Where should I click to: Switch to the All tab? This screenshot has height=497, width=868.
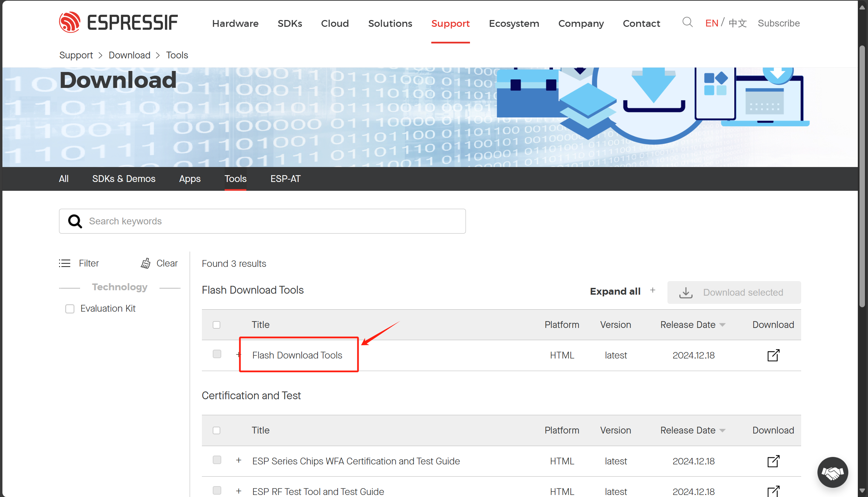pyautogui.click(x=63, y=179)
